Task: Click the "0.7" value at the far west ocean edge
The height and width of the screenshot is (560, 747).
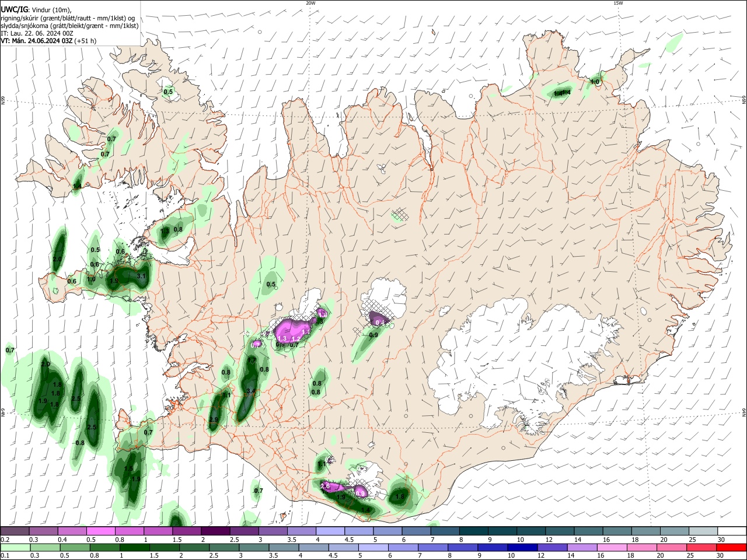Action: (10, 350)
